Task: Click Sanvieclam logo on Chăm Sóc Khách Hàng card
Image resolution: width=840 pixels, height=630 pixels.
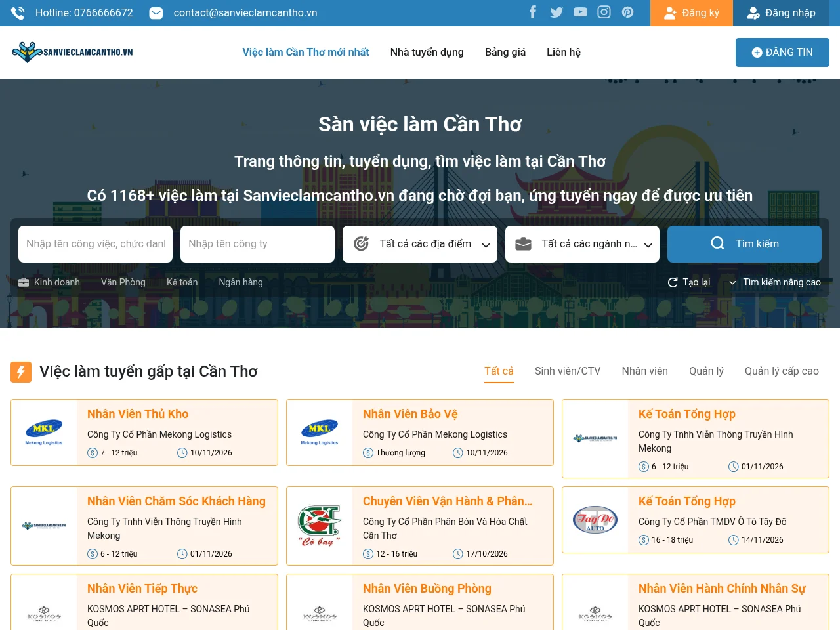Action: pyautogui.click(x=44, y=526)
